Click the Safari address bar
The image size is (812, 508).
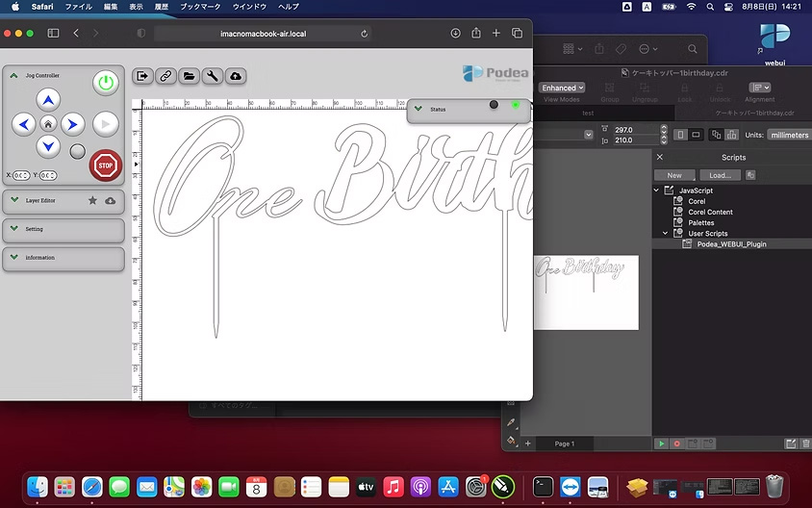point(263,34)
